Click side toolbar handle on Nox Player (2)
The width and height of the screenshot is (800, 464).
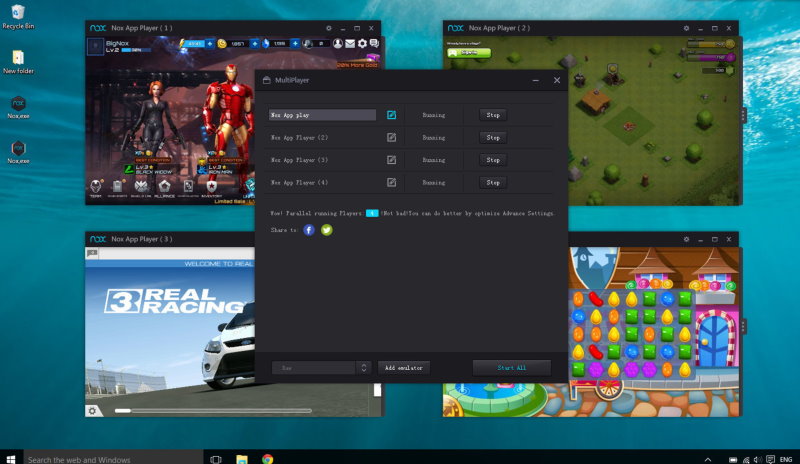pos(743,115)
